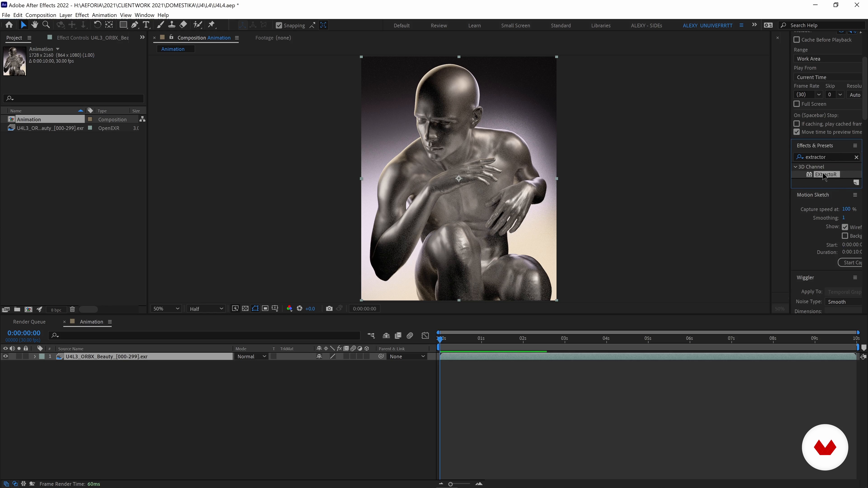Open the composition mini-flowchart icon in timeline
The image size is (868, 488).
tap(371, 336)
